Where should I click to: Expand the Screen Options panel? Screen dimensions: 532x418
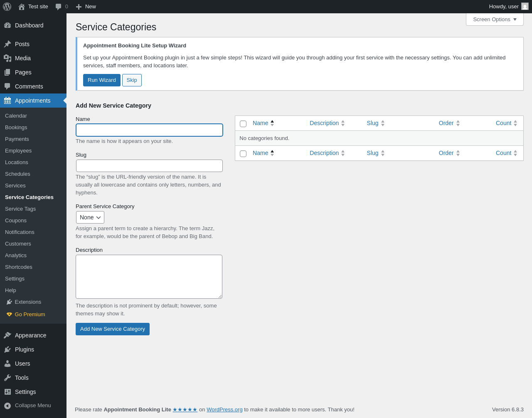click(x=495, y=20)
